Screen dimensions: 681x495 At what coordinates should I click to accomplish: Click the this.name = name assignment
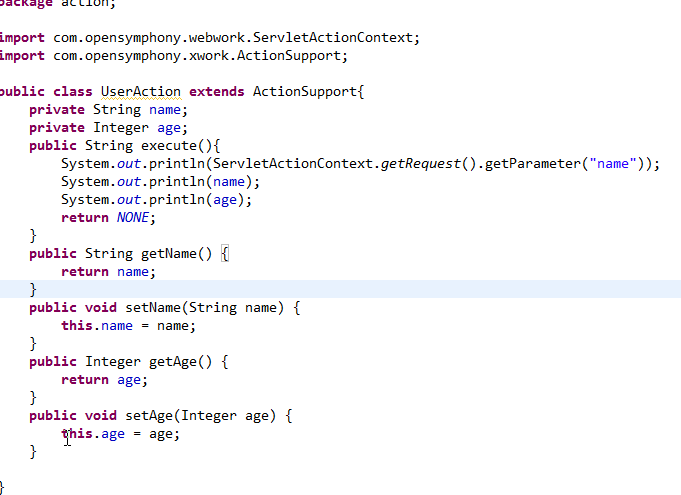[x=129, y=326]
